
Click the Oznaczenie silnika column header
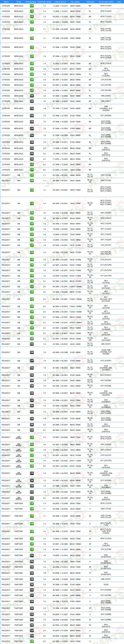tap(106, 2)
